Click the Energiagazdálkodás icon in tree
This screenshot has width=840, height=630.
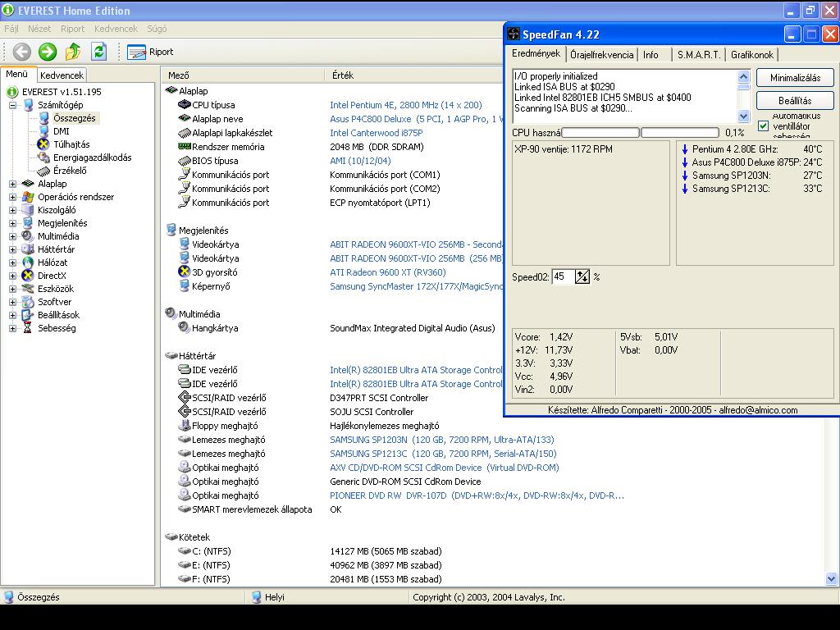(43, 157)
